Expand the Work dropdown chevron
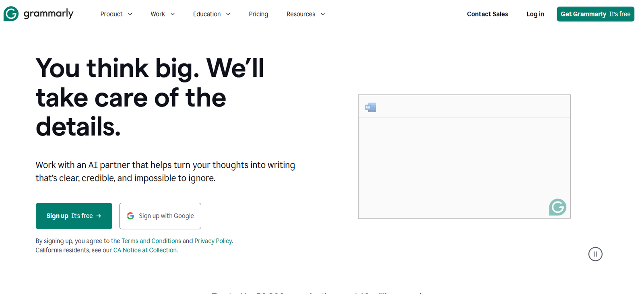644x294 pixels. coord(173,14)
